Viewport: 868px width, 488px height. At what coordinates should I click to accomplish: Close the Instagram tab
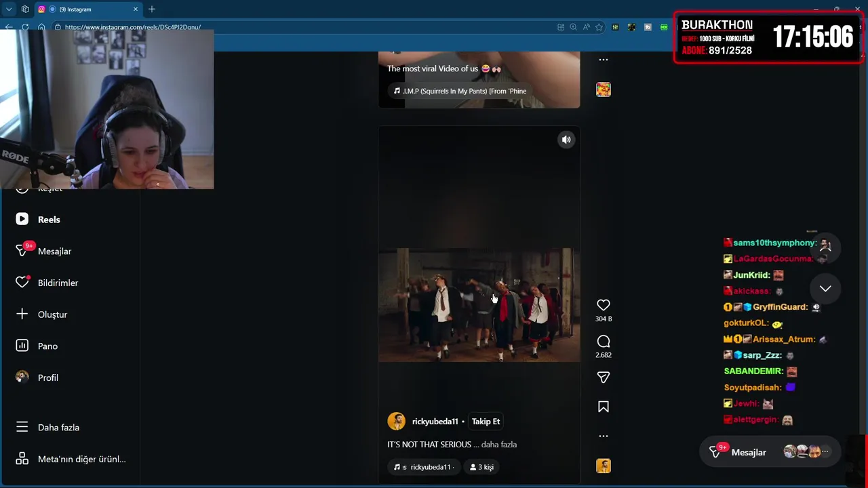tap(136, 9)
